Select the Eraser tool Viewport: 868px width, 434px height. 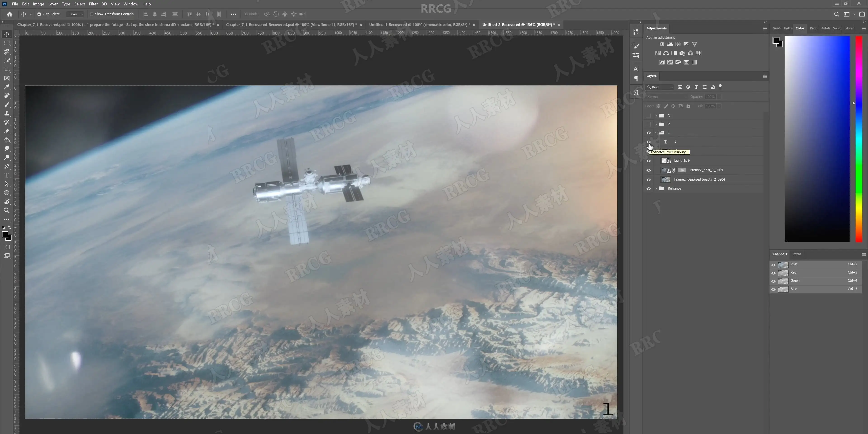tap(7, 131)
